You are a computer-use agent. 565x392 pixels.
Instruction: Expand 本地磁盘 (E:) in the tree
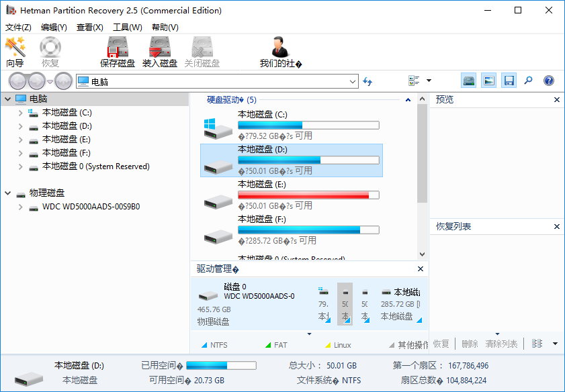(x=21, y=140)
